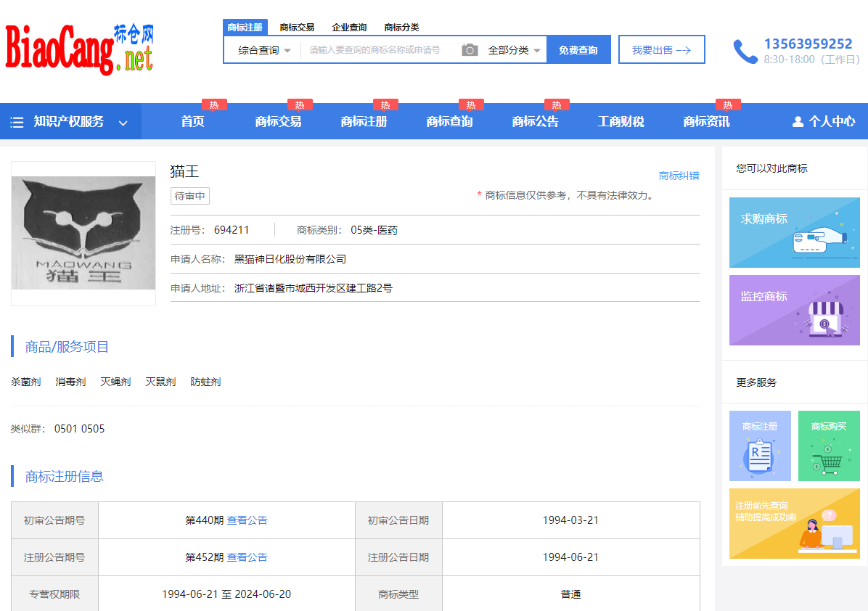868x611 pixels.
Task: Click the 热 badge above 首页
Action: (x=214, y=104)
